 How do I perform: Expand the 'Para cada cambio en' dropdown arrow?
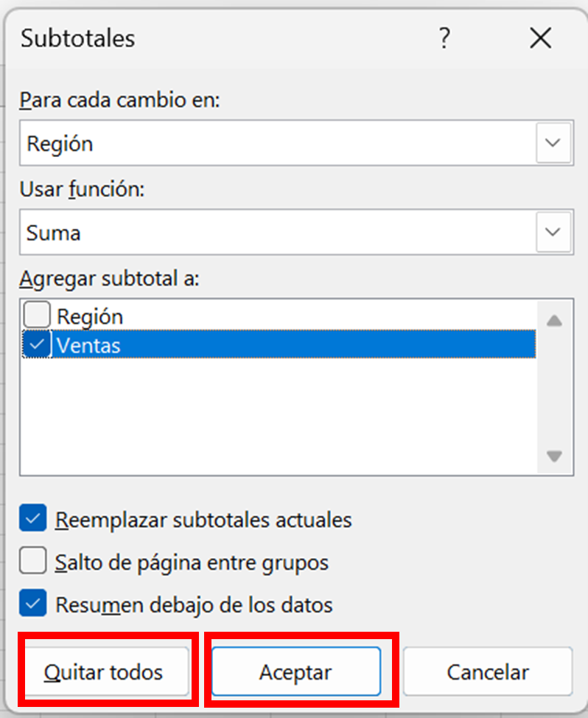(x=553, y=143)
